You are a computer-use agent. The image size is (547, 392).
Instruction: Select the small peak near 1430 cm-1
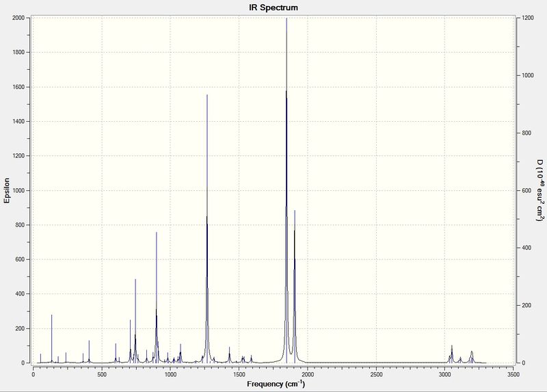coord(230,355)
